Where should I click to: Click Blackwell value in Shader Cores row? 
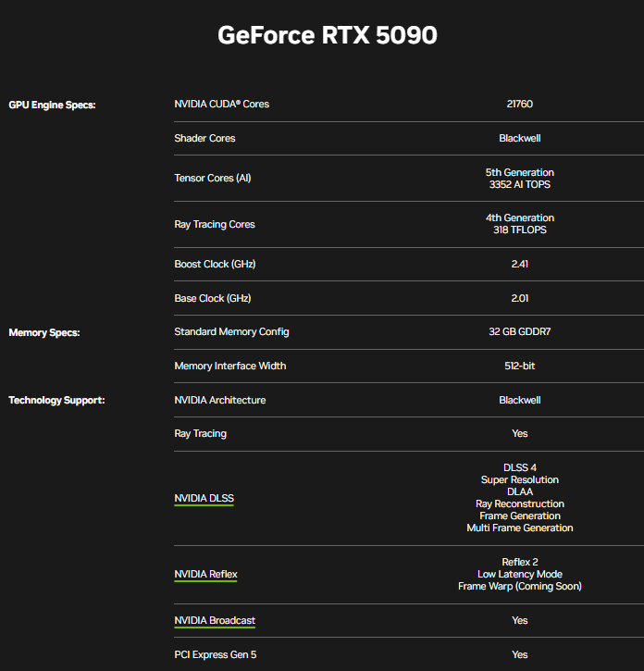[519, 138]
